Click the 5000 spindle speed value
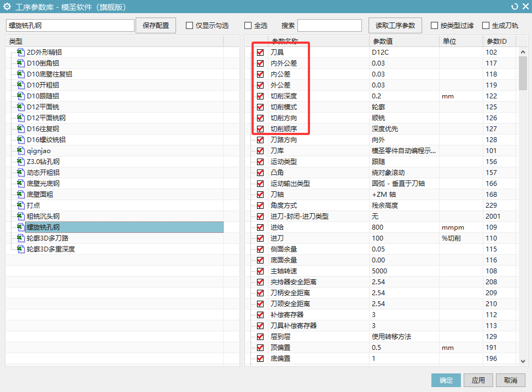Viewport: 532px width, 392px height. (404, 271)
